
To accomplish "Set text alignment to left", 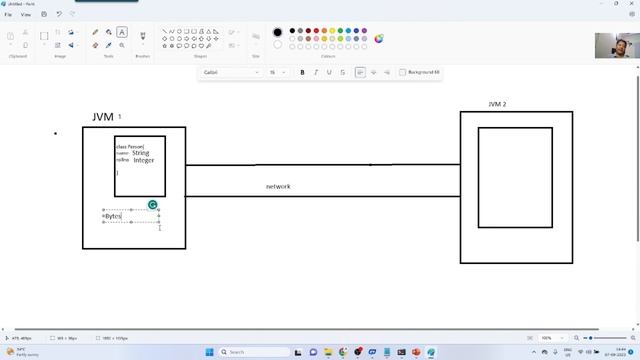I will [360, 72].
